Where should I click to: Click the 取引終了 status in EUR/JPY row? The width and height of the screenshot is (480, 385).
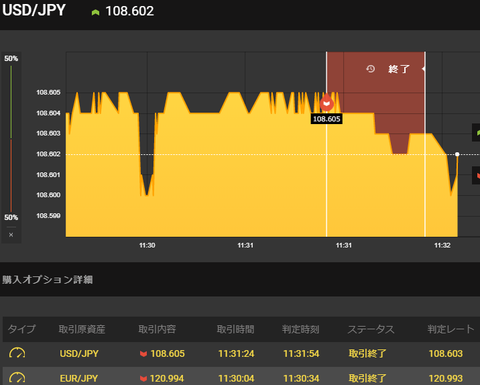[x=367, y=379]
